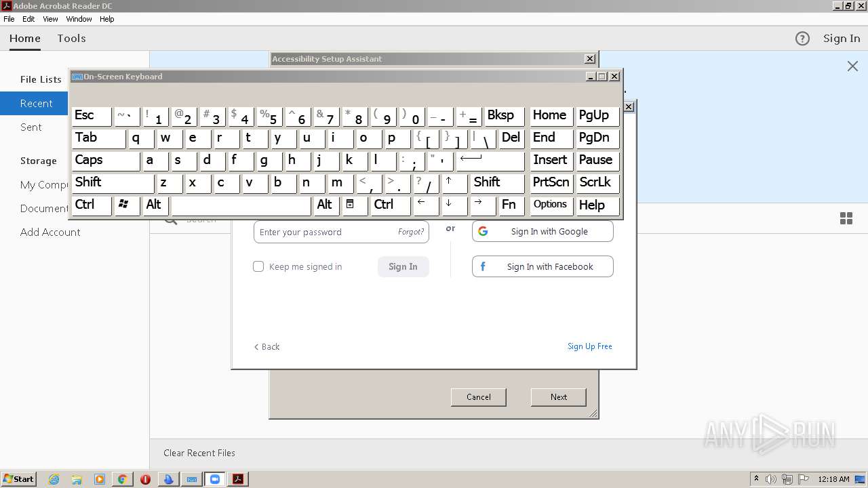This screenshot has width=868, height=488.
Task: Click the right arrow key on keyboard
Action: point(483,205)
